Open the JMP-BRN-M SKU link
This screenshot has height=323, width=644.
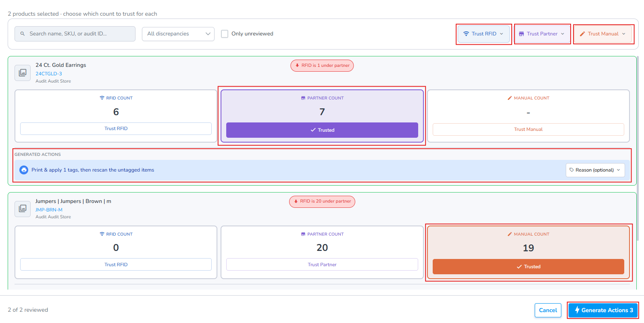pyautogui.click(x=49, y=210)
